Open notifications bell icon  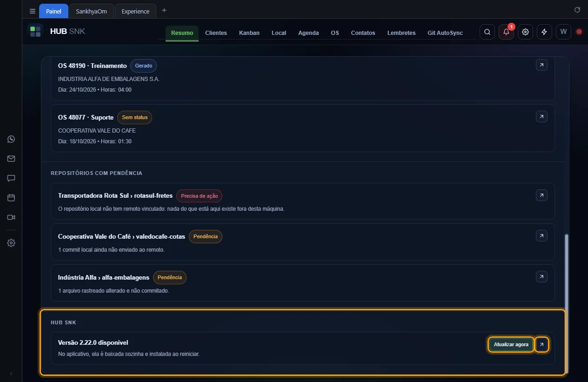(507, 32)
